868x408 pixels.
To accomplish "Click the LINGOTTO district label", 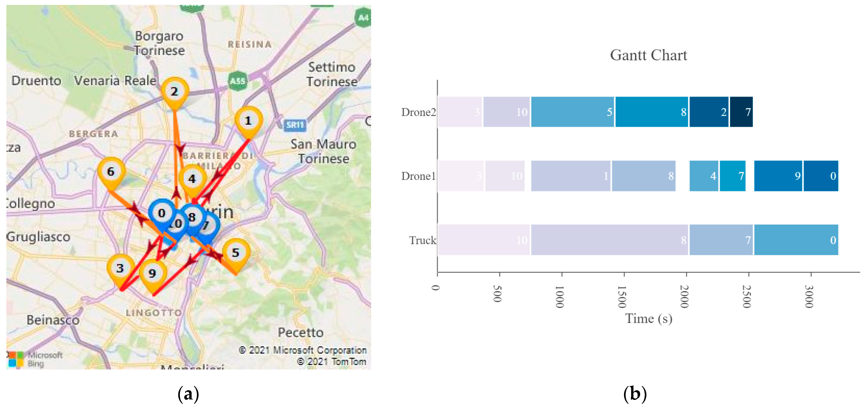I will pyautogui.click(x=154, y=313).
